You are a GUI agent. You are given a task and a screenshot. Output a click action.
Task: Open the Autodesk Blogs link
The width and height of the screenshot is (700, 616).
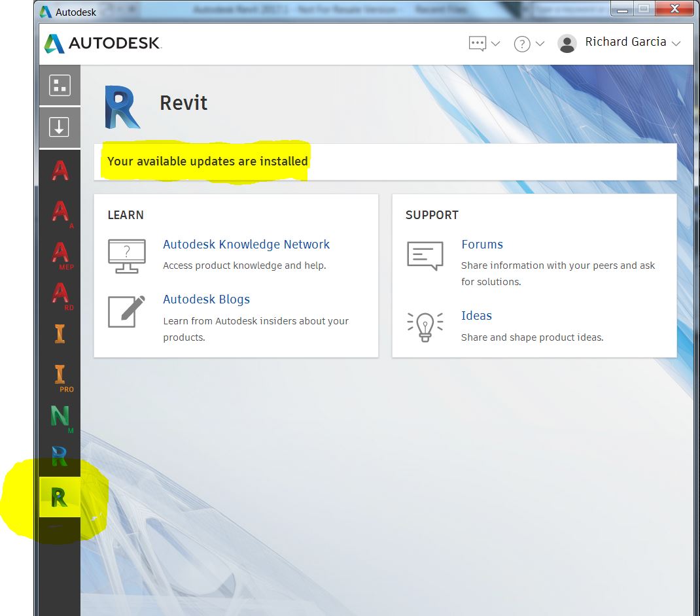pyautogui.click(x=206, y=299)
